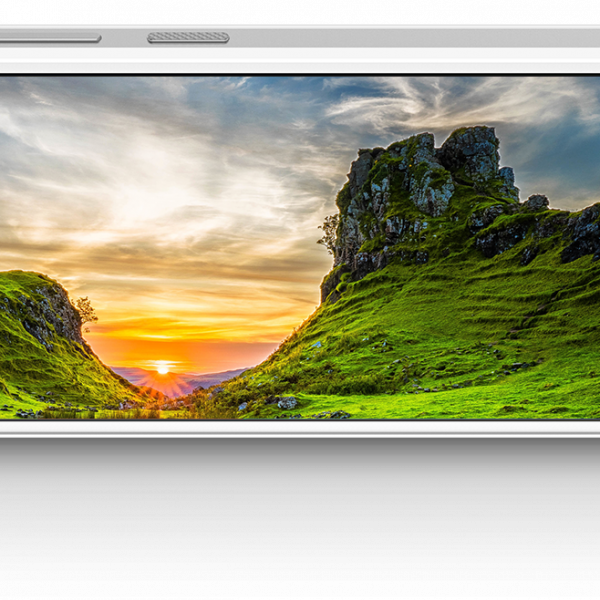Image resolution: width=600 pixels, height=600 pixels.
Task: Click the white bezel below the screen
Action: 300,428
